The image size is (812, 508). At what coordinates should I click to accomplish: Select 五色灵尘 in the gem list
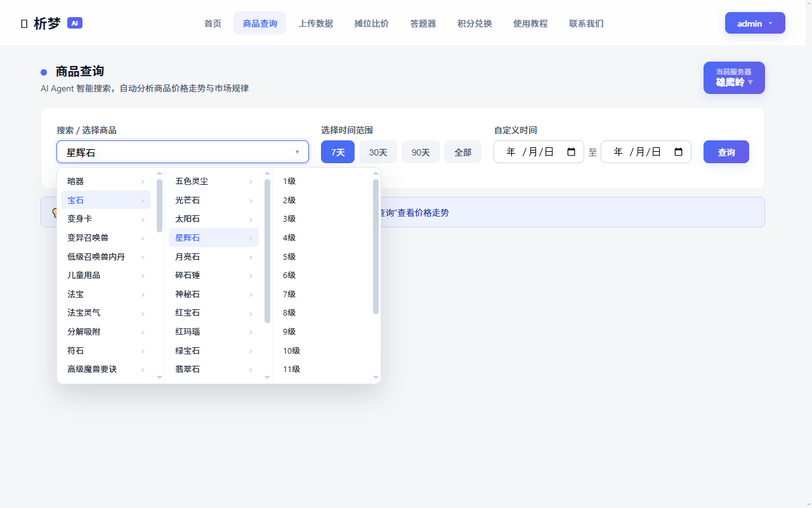coord(214,181)
